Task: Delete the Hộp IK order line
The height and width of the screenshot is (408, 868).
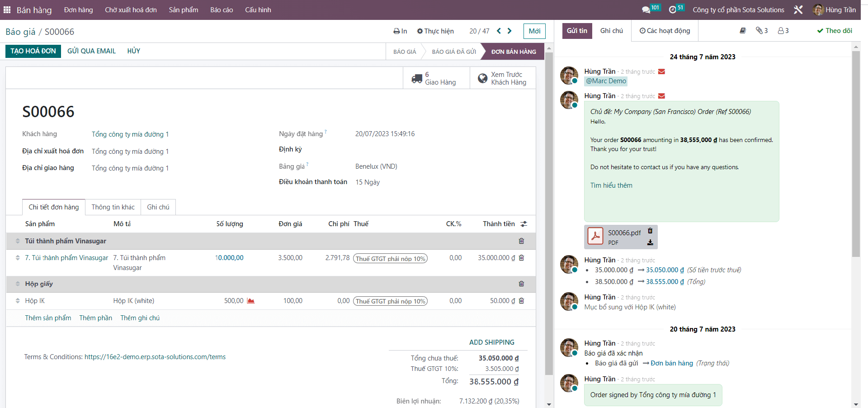Action: [521, 301]
